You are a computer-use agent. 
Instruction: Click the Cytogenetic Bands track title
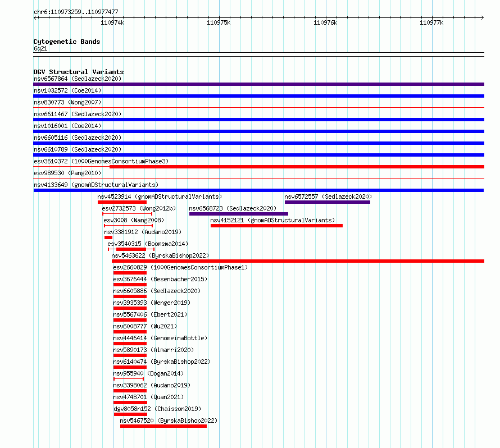pyautogui.click(x=67, y=42)
